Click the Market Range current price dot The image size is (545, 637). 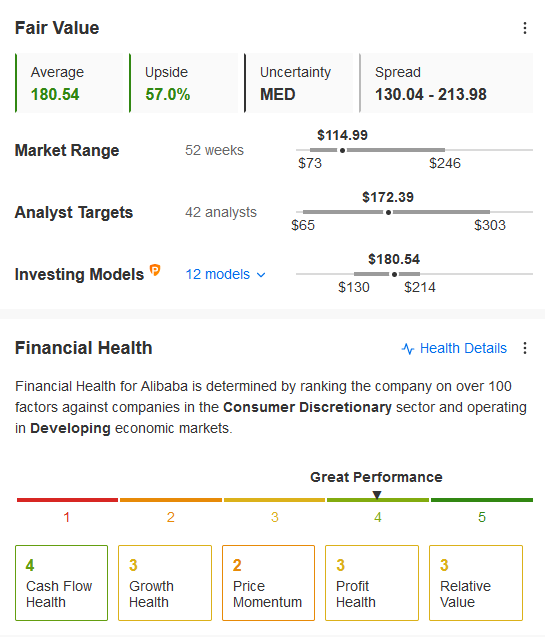342,150
